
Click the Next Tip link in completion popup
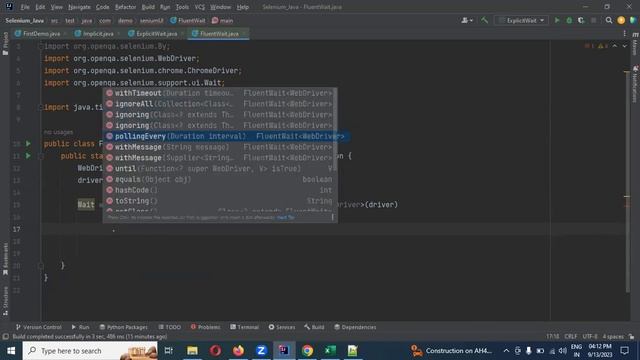click(x=285, y=218)
